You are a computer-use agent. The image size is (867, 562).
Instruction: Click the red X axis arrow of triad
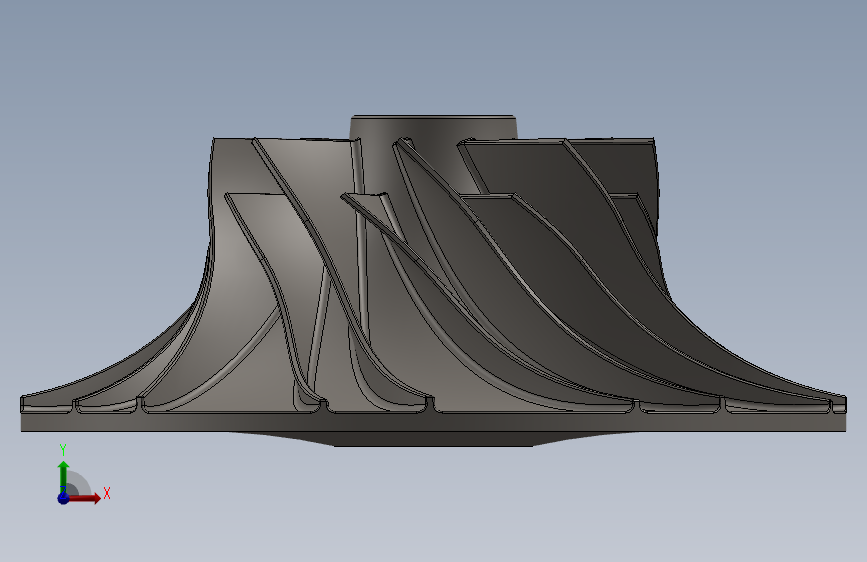[85, 498]
